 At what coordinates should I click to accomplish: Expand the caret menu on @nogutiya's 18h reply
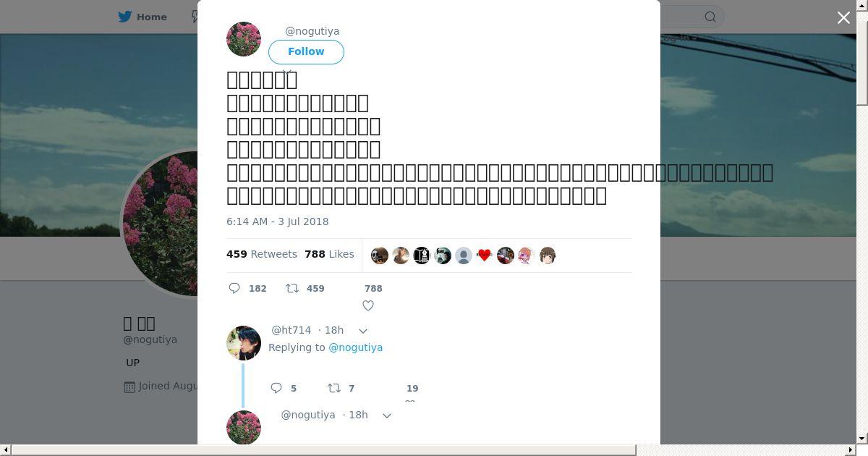(x=386, y=415)
